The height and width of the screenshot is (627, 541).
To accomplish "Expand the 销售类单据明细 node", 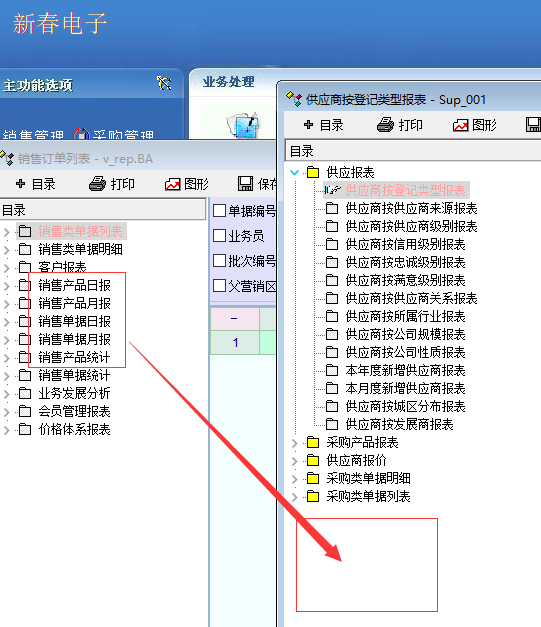I will tap(6, 250).
